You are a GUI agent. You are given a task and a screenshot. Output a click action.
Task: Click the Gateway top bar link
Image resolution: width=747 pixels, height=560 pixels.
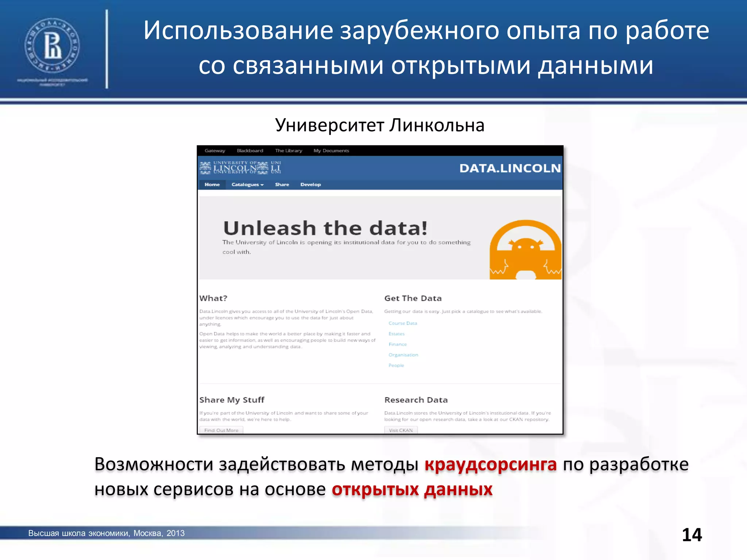pos(215,151)
